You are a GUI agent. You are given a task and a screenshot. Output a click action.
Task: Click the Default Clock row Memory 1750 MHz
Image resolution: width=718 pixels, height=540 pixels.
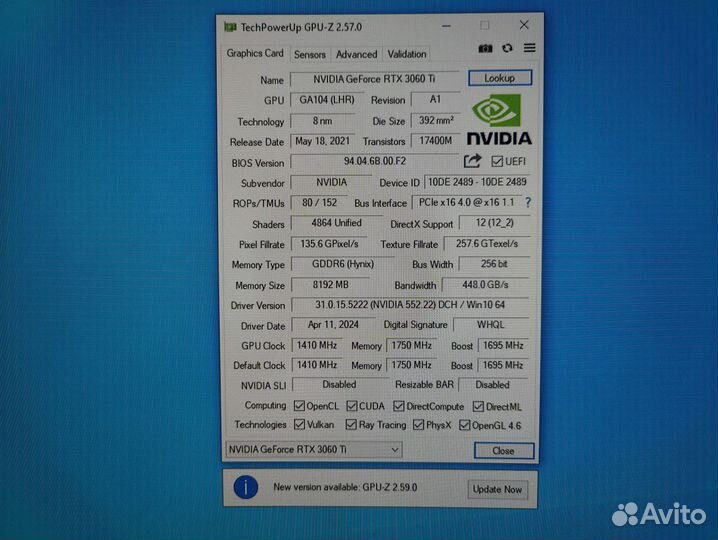(412, 365)
